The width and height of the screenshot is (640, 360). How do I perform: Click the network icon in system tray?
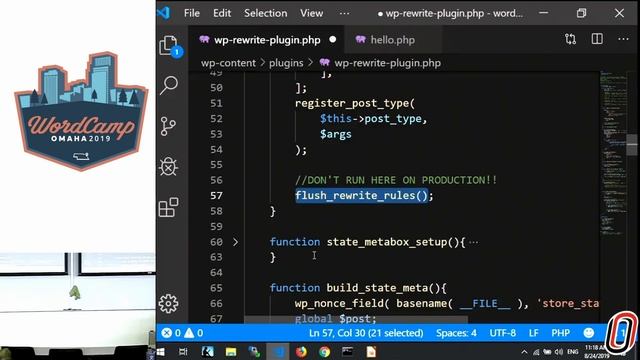[x=536, y=352]
